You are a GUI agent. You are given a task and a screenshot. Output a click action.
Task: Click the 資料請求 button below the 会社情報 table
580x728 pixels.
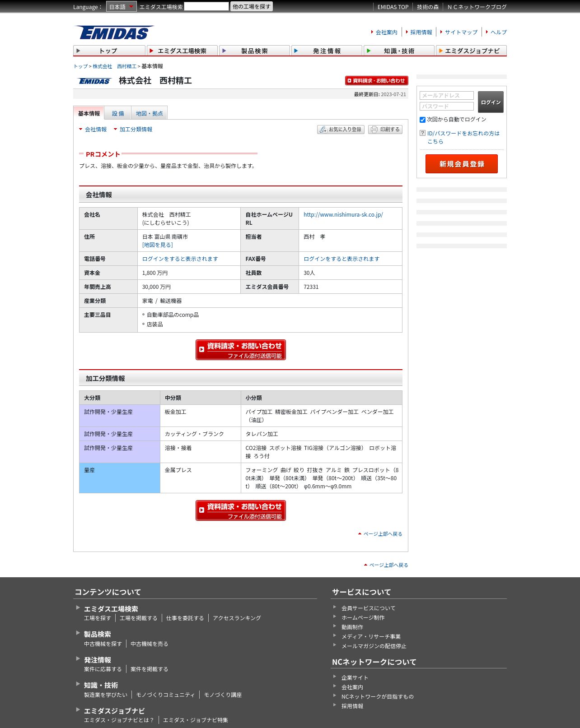point(241,350)
